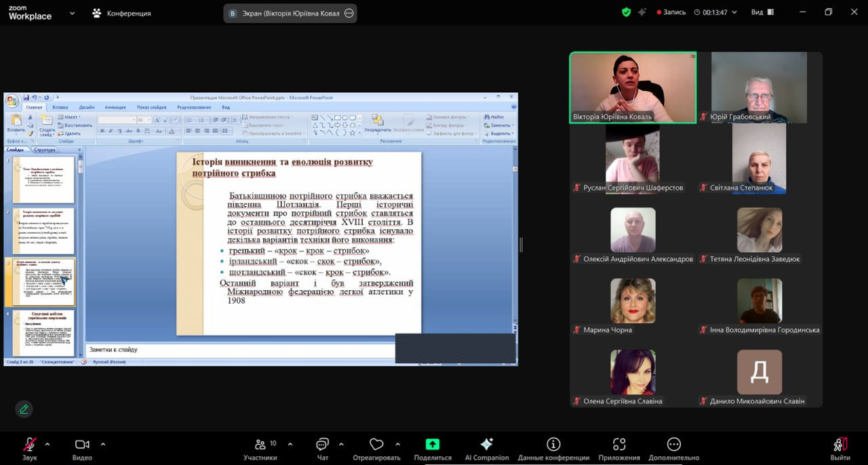
Task: Click the green annotation pencil icon
Action: (x=24, y=409)
